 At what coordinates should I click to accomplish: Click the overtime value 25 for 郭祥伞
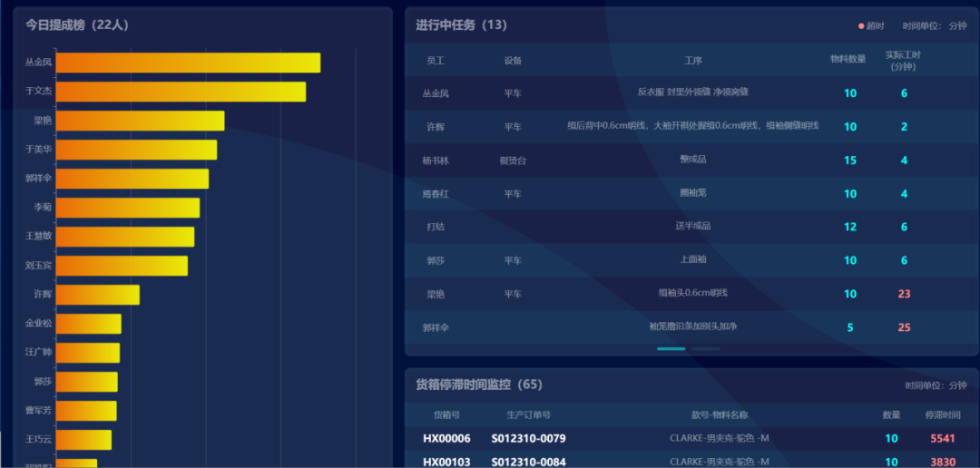[904, 327]
